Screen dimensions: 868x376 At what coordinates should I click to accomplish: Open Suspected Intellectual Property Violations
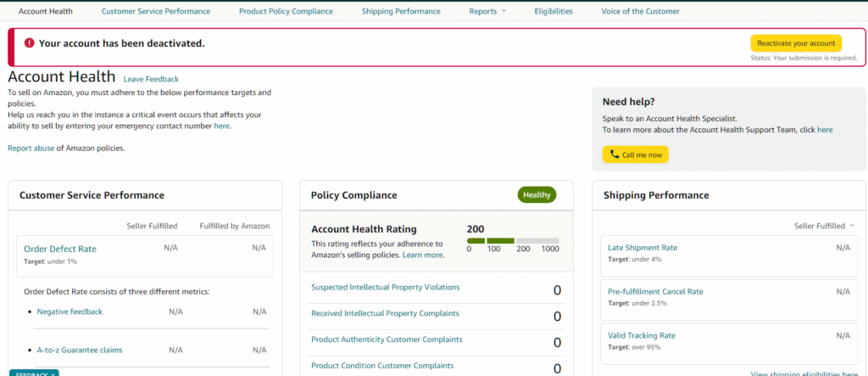tap(386, 288)
